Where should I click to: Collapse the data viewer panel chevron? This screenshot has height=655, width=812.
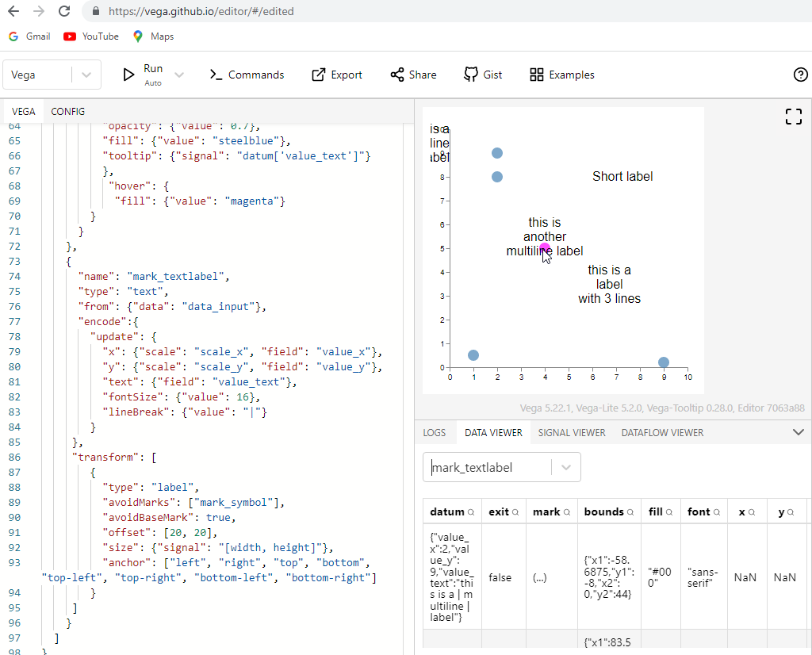(x=799, y=432)
